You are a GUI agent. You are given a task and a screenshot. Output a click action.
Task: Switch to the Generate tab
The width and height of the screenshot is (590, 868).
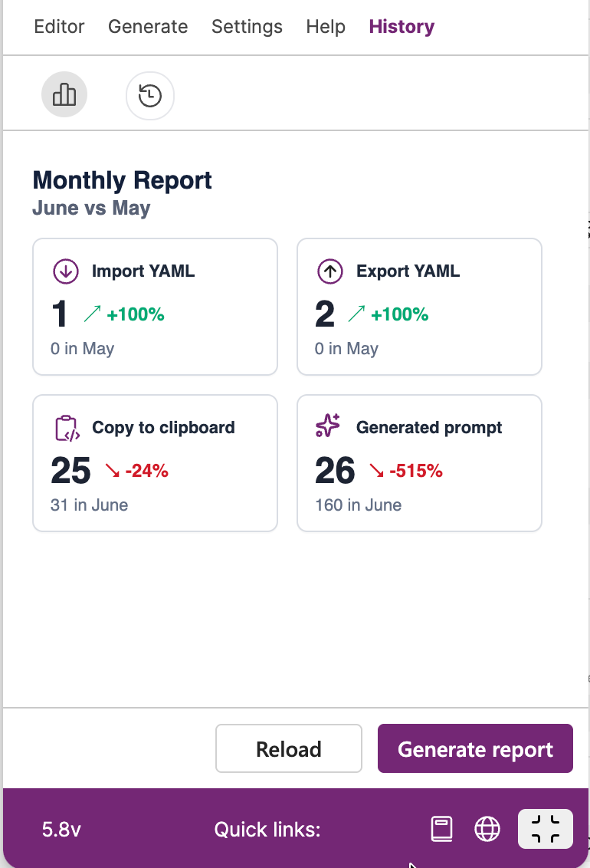pos(148,27)
